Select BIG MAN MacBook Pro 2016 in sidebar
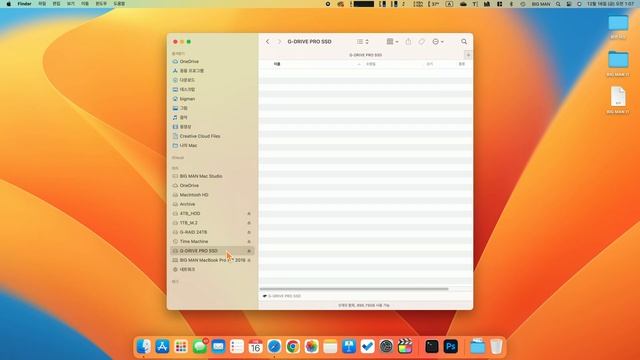Screen dimensions: 640x360 [212, 260]
